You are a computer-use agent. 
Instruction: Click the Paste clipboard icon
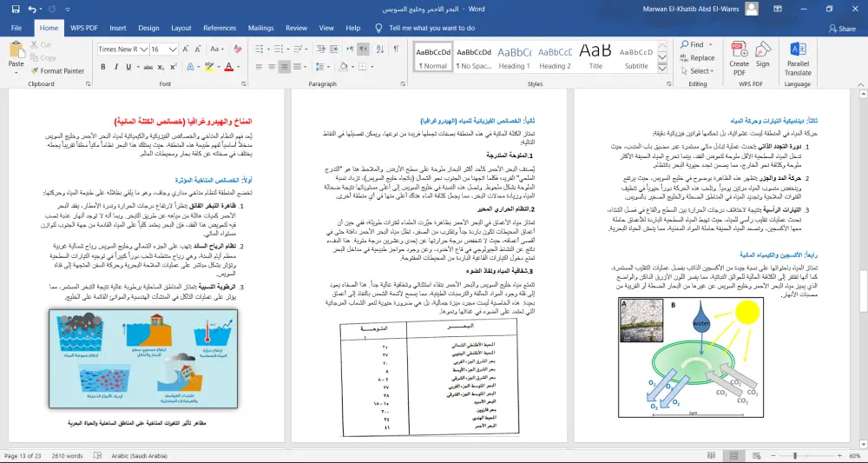(x=16, y=50)
